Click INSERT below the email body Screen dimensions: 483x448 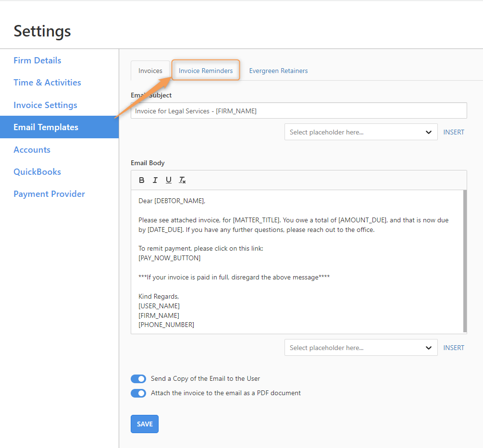pyautogui.click(x=454, y=348)
